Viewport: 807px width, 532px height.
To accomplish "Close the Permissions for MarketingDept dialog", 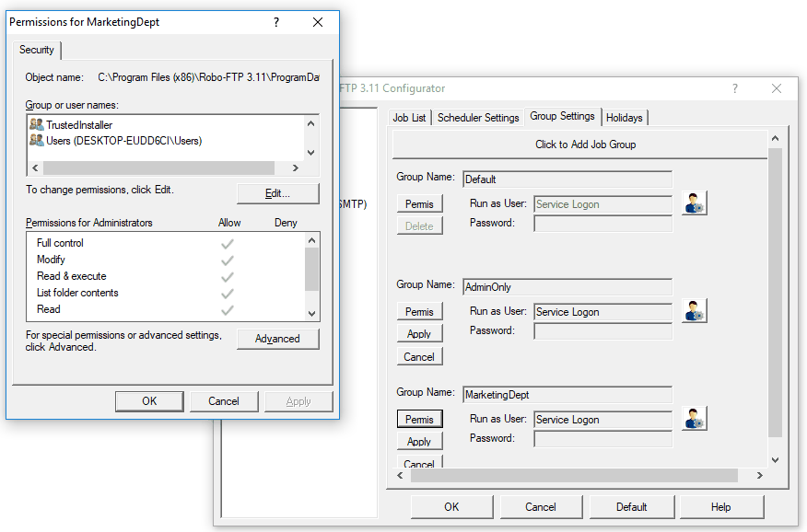I will [x=318, y=22].
